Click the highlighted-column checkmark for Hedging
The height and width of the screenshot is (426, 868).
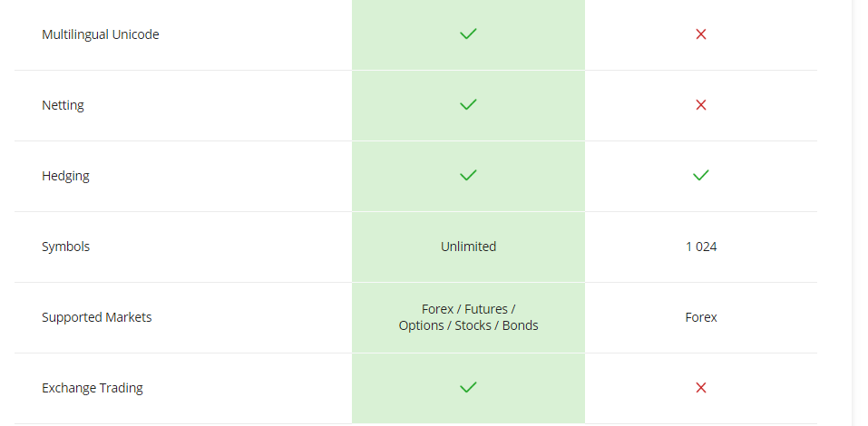coord(468,175)
